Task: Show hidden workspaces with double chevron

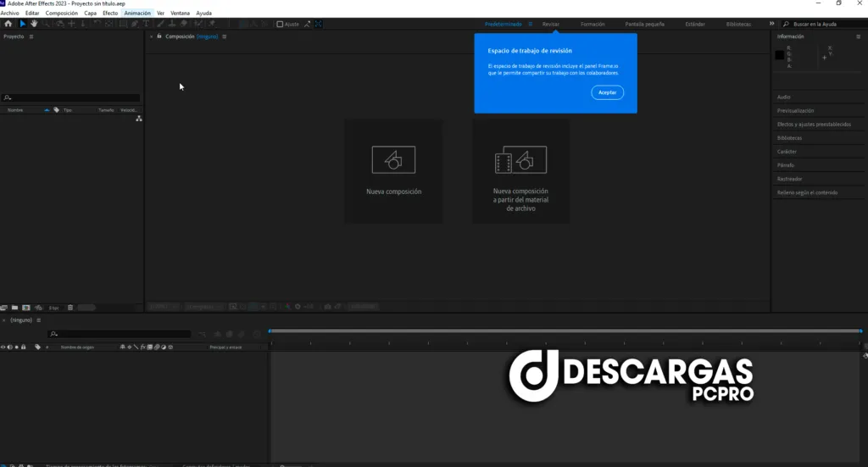Action: [771, 24]
